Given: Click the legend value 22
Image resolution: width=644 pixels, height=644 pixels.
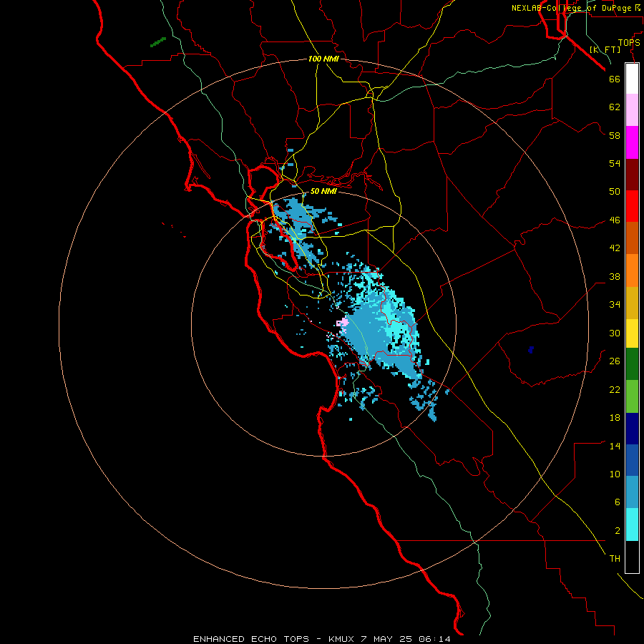Looking at the screenshot, I should pyautogui.click(x=615, y=390).
